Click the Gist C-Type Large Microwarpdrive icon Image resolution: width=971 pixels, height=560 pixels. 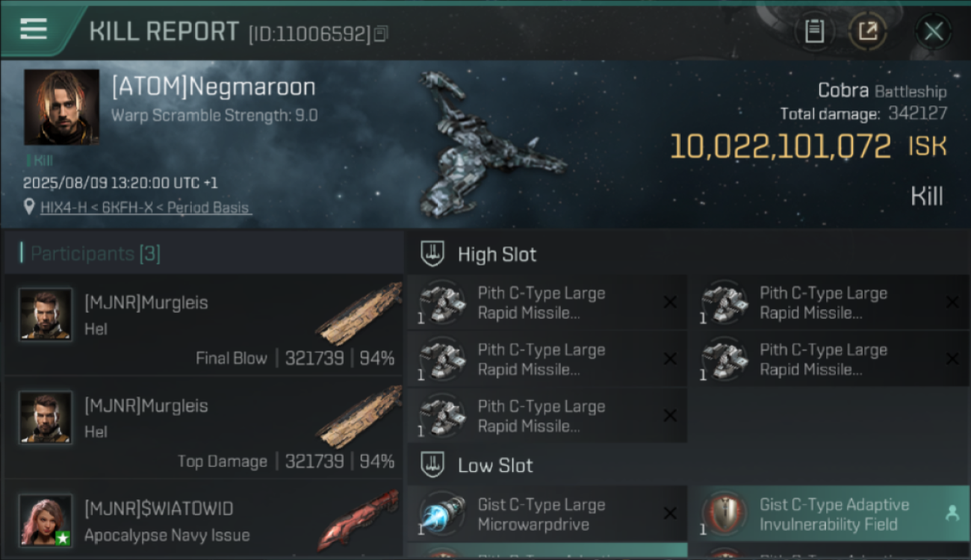click(442, 514)
